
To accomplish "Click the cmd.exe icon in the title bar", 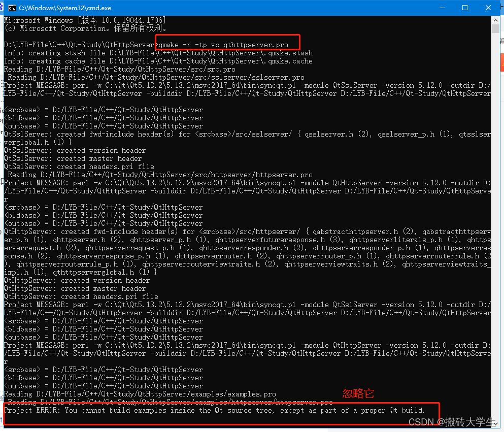I will click(12, 8).
